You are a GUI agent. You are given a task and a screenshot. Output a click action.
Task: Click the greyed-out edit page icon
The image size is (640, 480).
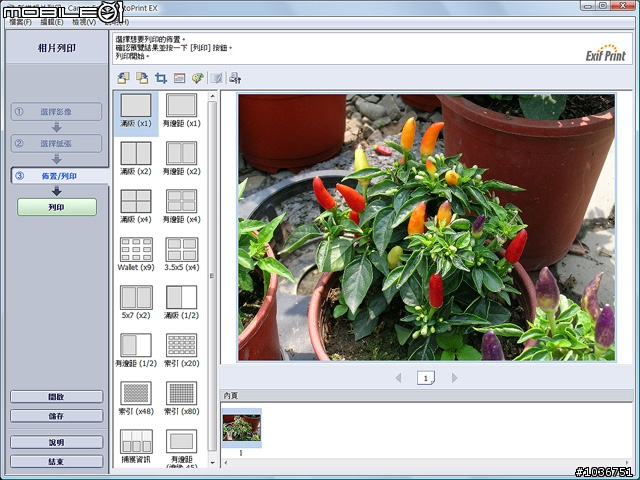216,78
